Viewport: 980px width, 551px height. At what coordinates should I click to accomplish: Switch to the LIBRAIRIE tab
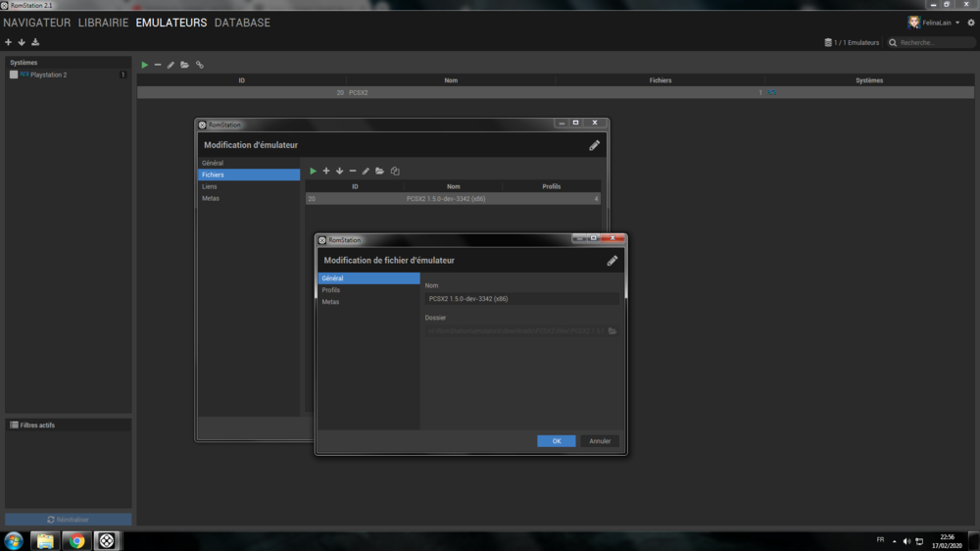click(x=103, y=23)
